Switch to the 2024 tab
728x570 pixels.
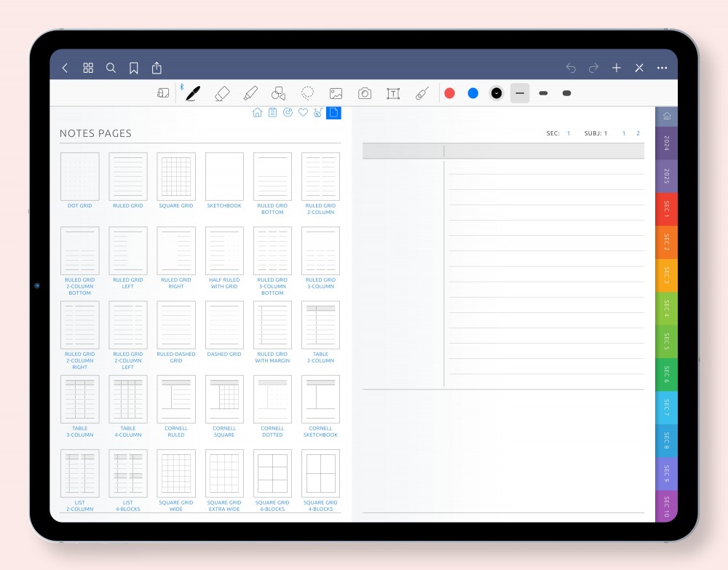click(x=667, y=143)
